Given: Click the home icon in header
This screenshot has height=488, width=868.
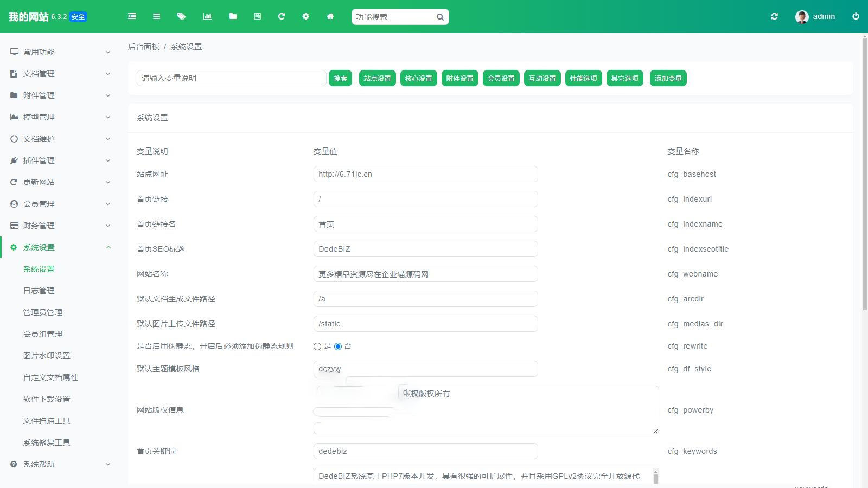Looking at the screenshot, I should pyautogui.click(x=330, y=16).
